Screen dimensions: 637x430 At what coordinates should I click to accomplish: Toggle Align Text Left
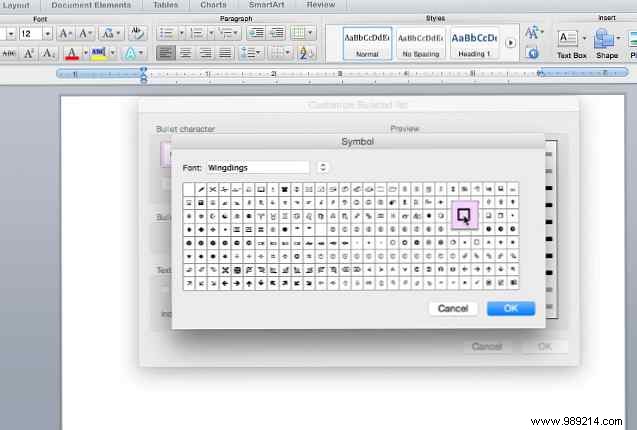coord(166,53)
